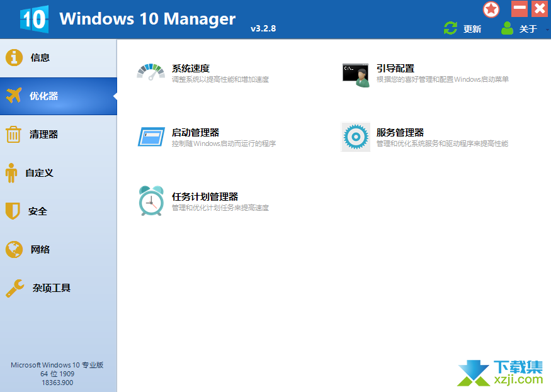Open the 系统速度 title link

(190, 68)
